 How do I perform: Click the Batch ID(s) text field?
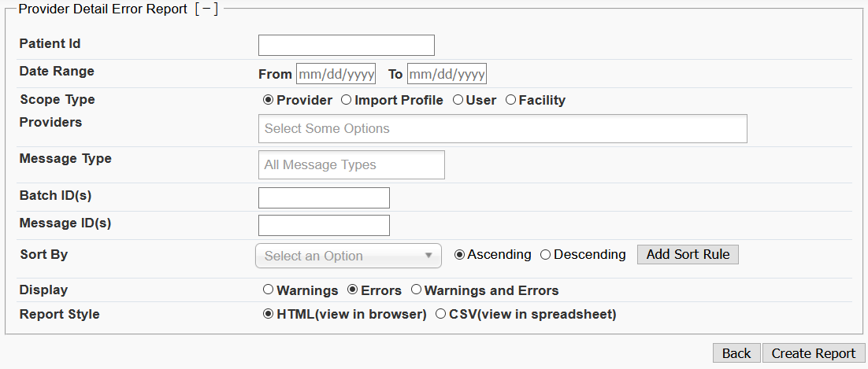pyautogui.click(x=324, y=198)
